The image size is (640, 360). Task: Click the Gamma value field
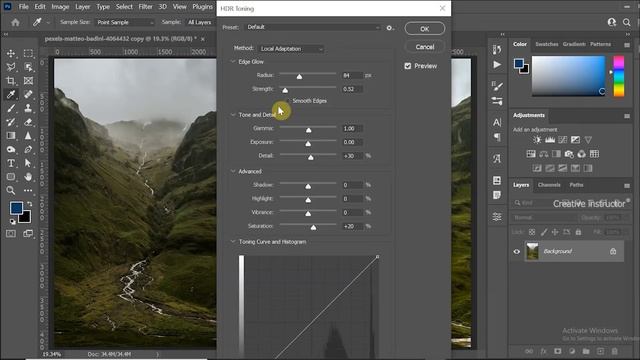tap(352, 129)
